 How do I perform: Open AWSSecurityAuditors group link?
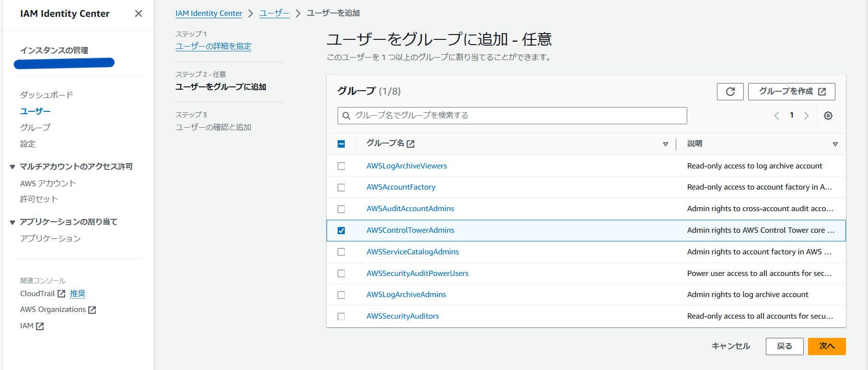tap(403, 316)
